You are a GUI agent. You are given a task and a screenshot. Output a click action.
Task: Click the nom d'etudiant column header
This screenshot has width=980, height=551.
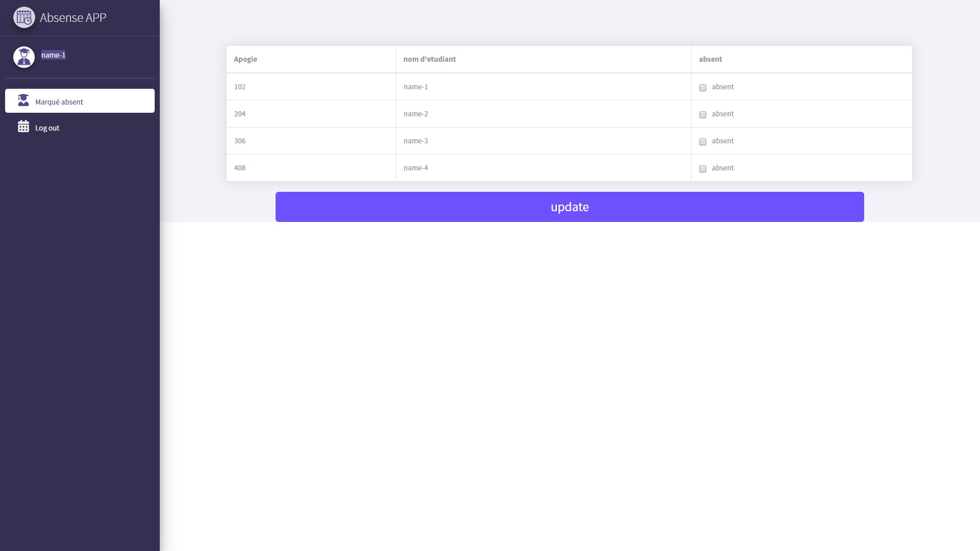tap(429, 59)
